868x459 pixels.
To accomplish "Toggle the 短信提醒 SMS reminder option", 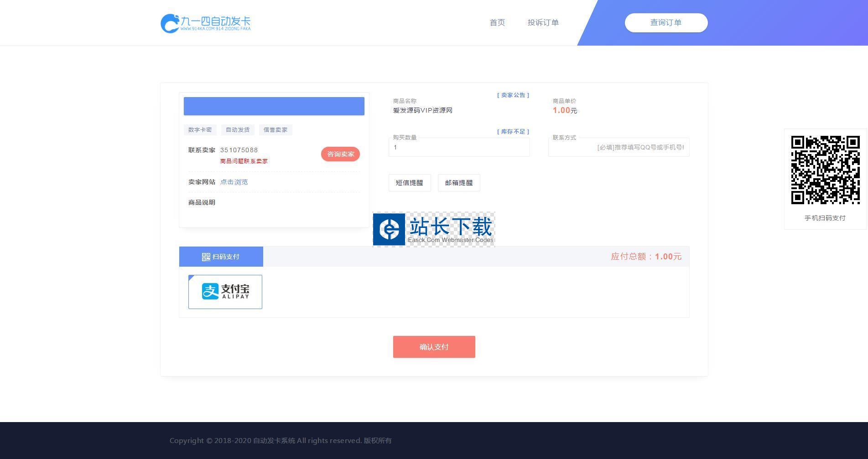I will 410,183.
